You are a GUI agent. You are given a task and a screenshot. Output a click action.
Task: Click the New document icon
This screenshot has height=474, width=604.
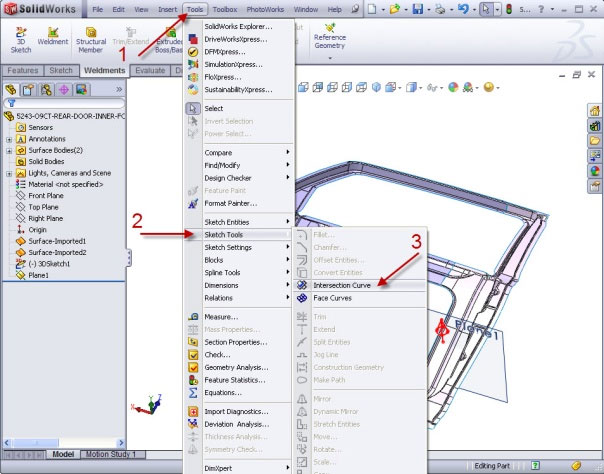(372, 9)
